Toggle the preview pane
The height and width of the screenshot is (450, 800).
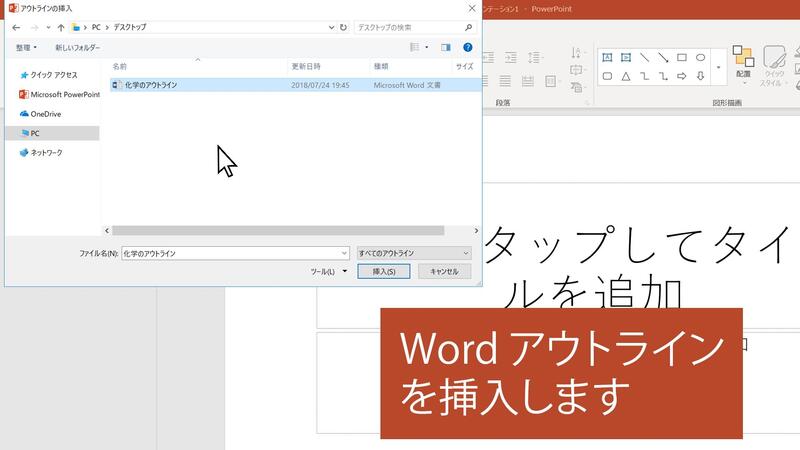pyautogui.click(x=446, y=47)
